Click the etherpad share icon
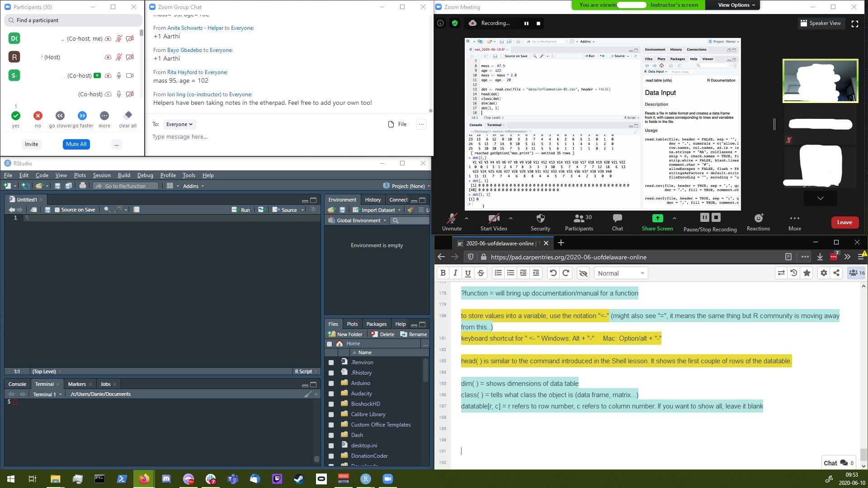The width and height of the screenshot is (868, 488). [x=837, y=273]
